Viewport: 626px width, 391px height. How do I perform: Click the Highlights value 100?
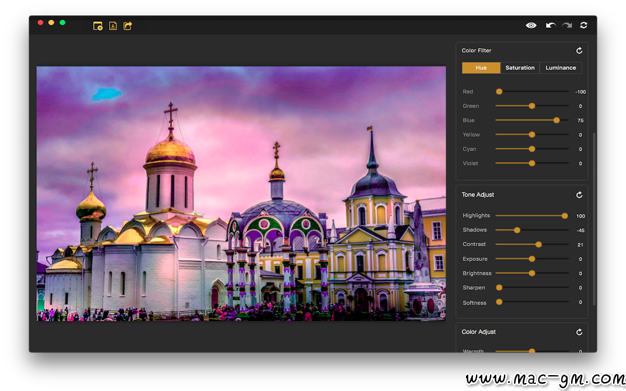click(x=580, y=216)
